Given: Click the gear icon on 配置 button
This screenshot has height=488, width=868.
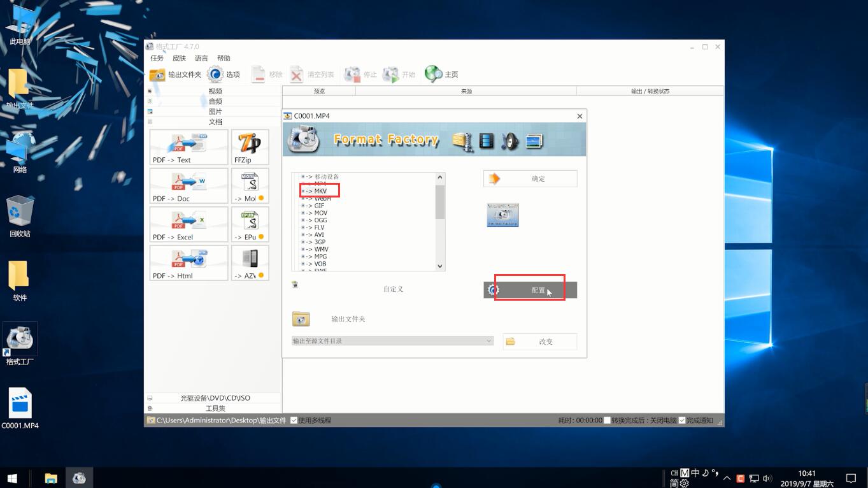Looking at the screenshot, I should tap(494, 291).
